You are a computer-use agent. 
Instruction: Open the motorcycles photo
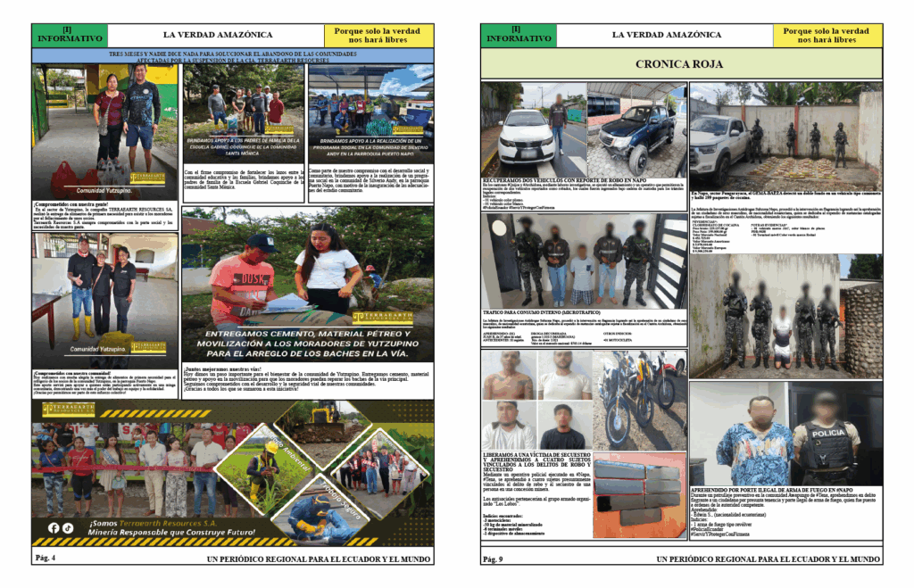click(x=639, y=399)
